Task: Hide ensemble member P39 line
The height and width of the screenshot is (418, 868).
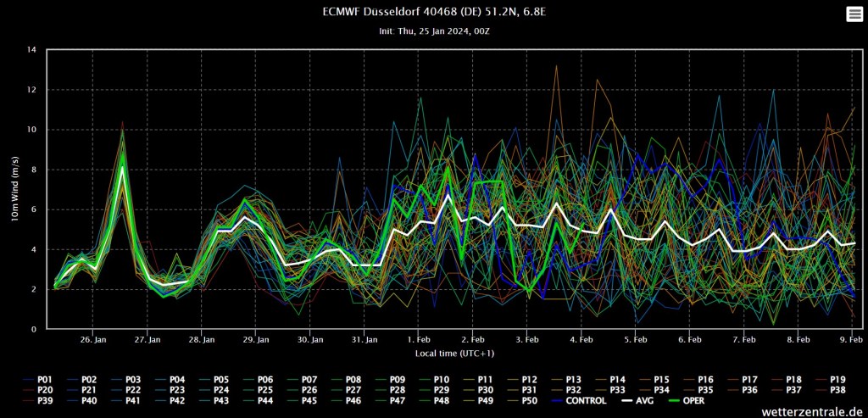Action: (x=45, y=401)
